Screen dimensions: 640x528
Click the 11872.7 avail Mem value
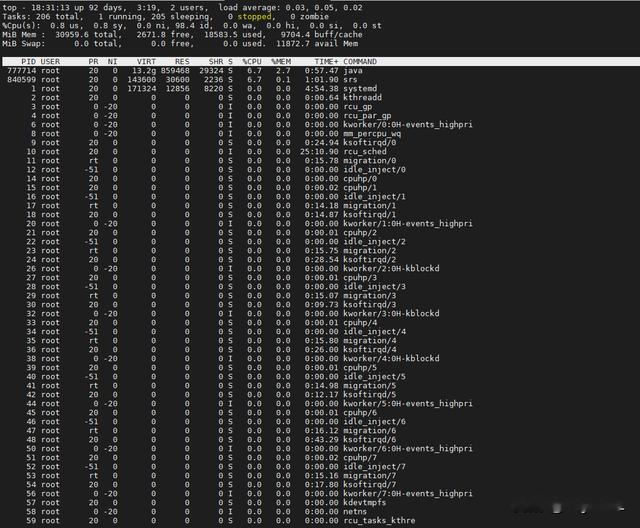click(293, 43)
